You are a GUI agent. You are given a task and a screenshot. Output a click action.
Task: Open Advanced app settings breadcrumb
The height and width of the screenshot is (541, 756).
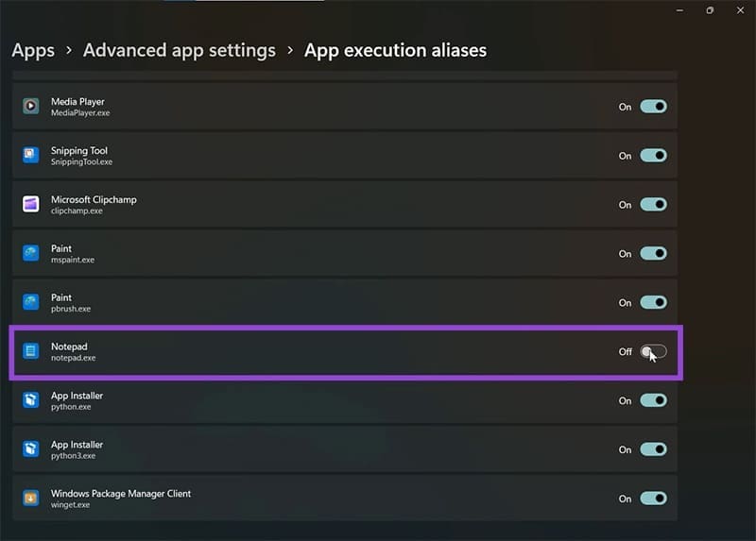pyautogui.click(x=180, y=50)
